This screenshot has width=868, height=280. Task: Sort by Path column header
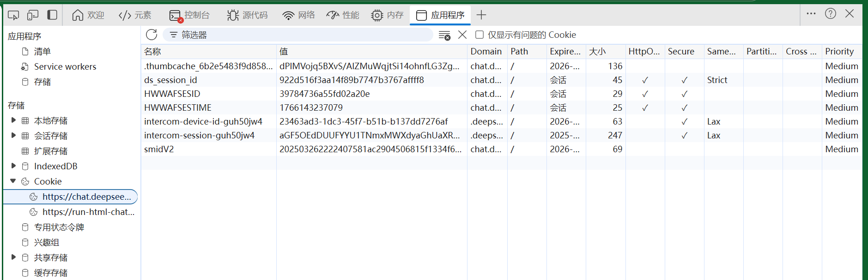pyautogui.click(x=527, y=51)
